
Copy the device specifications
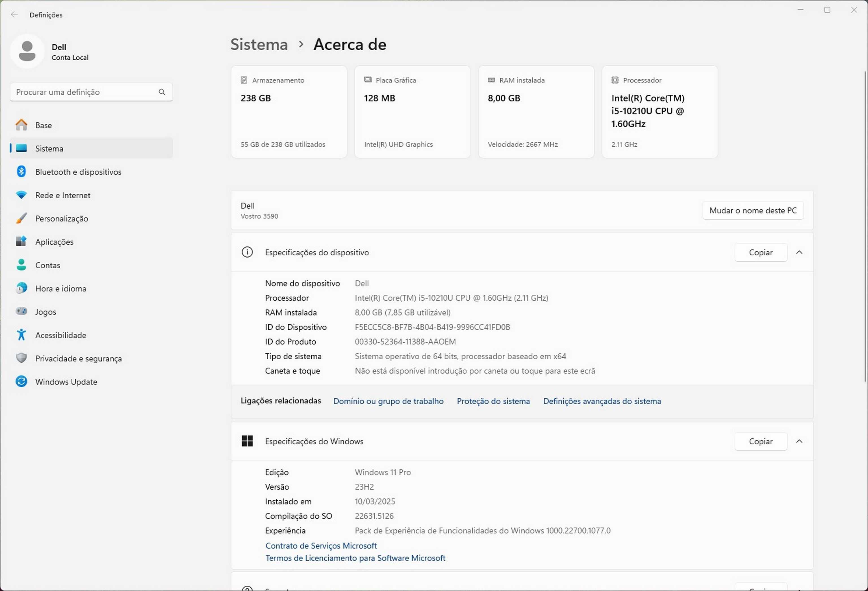coord(760,252)
